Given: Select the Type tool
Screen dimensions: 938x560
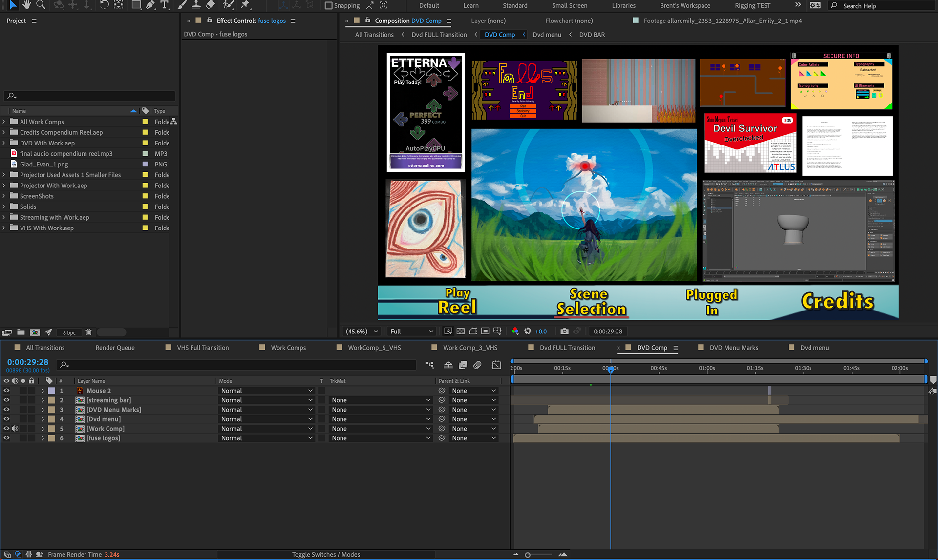Looking at the screenshot, I should click(x=164, y=5).
